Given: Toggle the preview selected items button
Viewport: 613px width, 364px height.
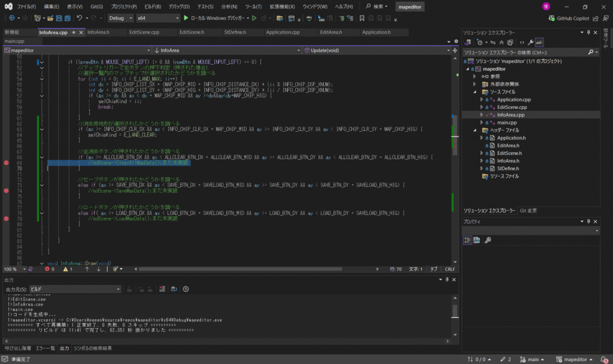Looking at the screenshot, I should pos(540,43).
